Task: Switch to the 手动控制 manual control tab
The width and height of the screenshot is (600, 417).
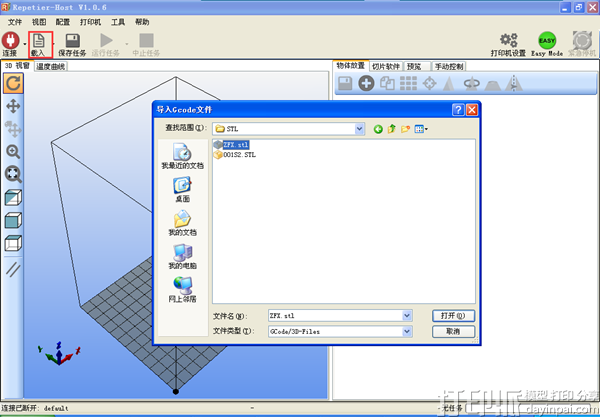Action: click(x=449, y=67)
